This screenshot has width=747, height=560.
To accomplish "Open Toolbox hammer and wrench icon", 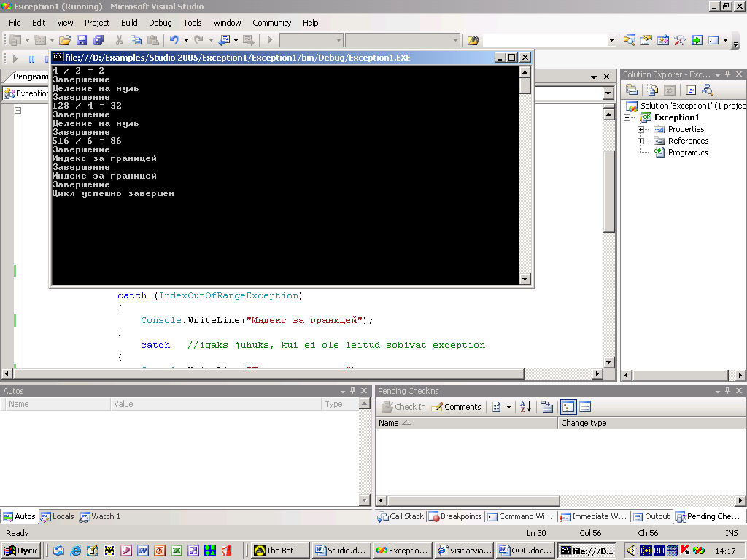I will point(679,41).
